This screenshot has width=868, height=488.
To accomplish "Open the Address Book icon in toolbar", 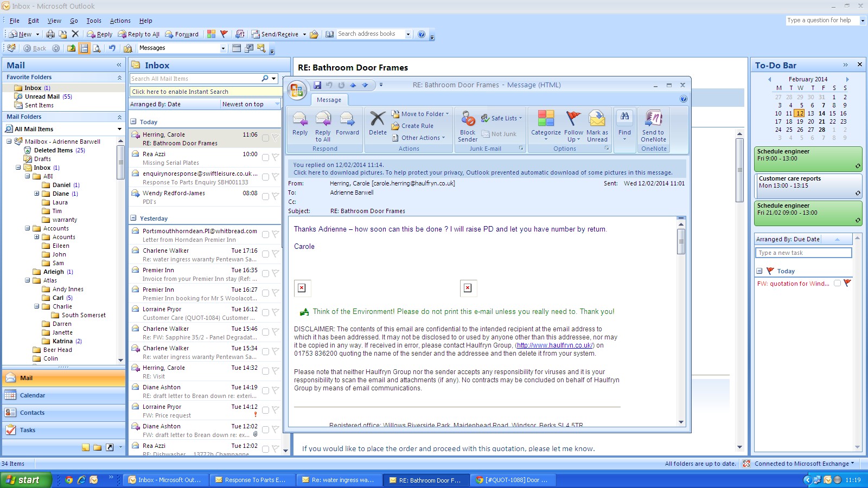I will click(329, 34).
